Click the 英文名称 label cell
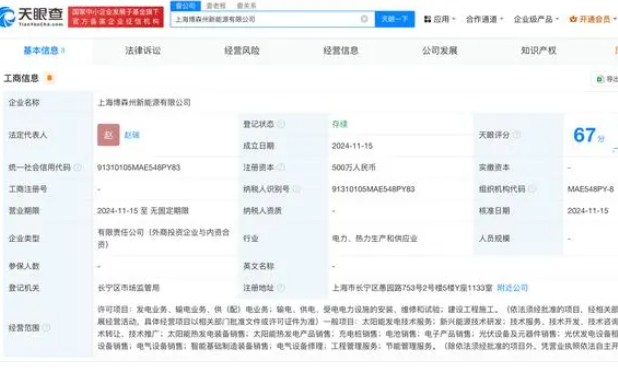Image resolution: width=618 pixels, height=376 pixels. pos(259,266)
